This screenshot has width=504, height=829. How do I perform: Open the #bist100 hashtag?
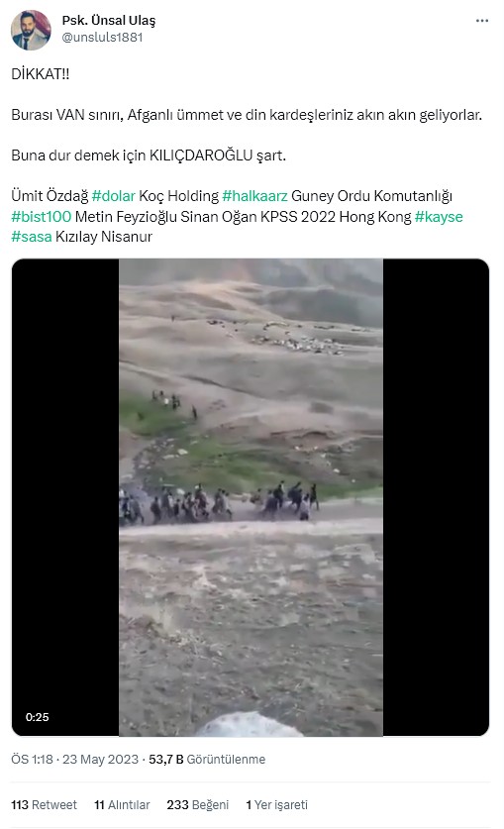tap(42, 217)
